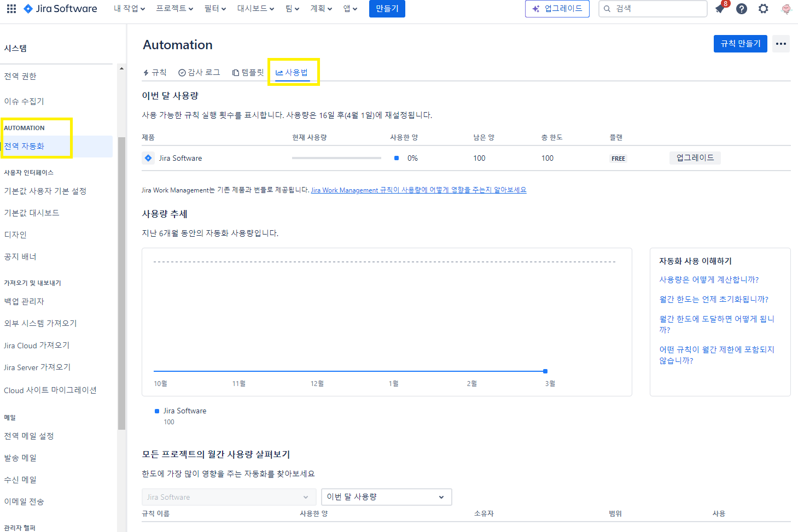Expand the 대시보드 menu
Image resolution: width=798 pixels, height=532 pixels.
point(255,9)
